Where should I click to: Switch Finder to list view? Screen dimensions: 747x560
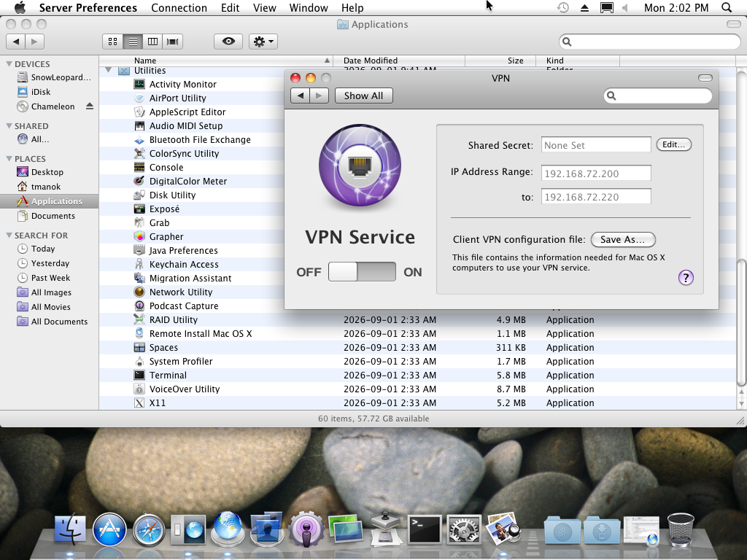click(133, 42)
